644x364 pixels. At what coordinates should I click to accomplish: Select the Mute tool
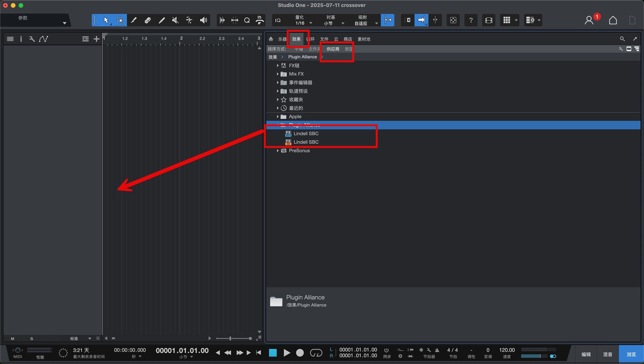pos(175,20)
